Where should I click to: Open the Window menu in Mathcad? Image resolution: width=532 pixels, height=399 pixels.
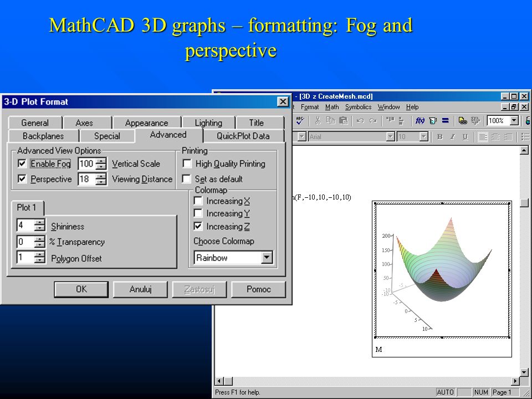[x=388, y=107]
